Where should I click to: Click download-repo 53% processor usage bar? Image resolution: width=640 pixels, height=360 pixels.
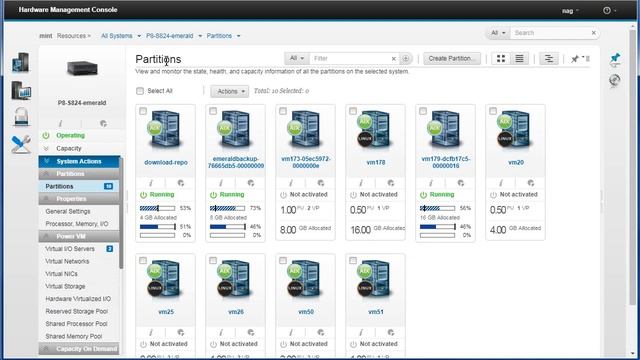158,208
